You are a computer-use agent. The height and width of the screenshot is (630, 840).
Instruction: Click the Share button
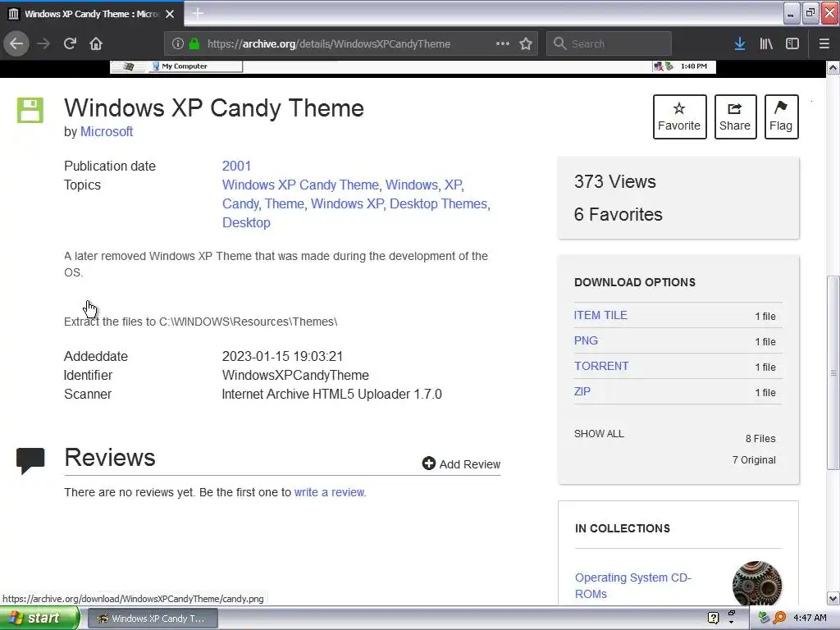pos(735,116)
